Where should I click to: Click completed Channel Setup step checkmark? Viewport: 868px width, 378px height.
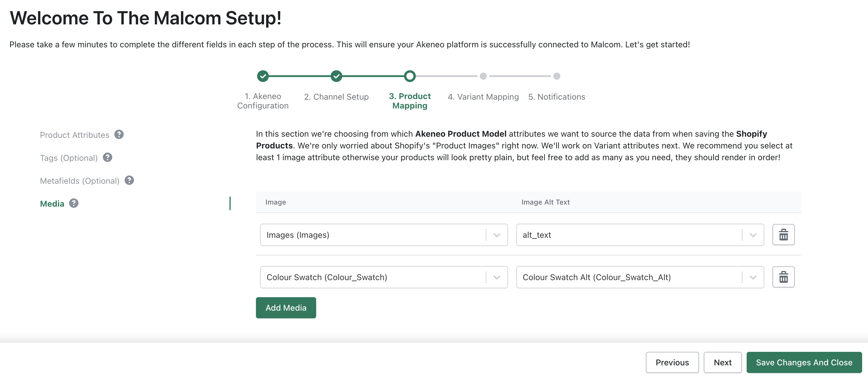pos(336,76)
